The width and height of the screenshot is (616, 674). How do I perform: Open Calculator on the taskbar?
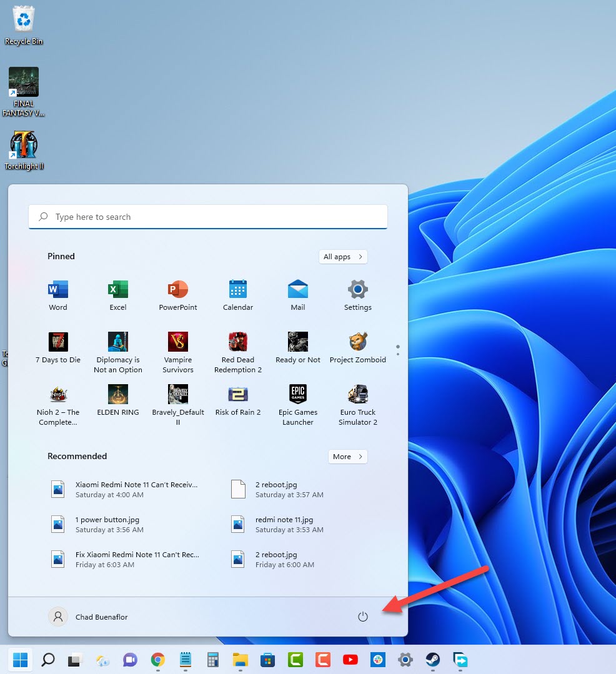[213, 660]
